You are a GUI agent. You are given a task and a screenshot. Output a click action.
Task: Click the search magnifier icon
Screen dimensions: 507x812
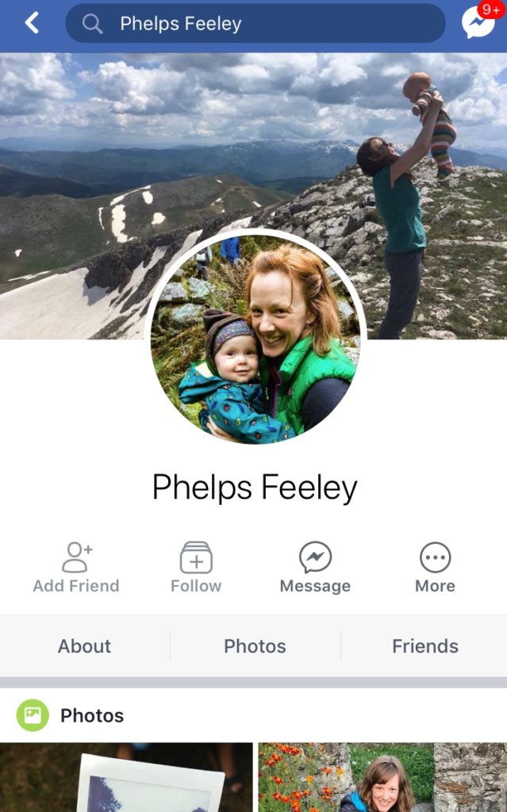click(92, 23)
